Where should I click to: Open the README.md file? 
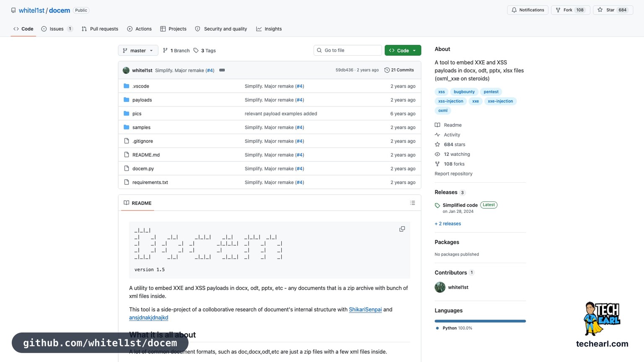tap(146, 155)
